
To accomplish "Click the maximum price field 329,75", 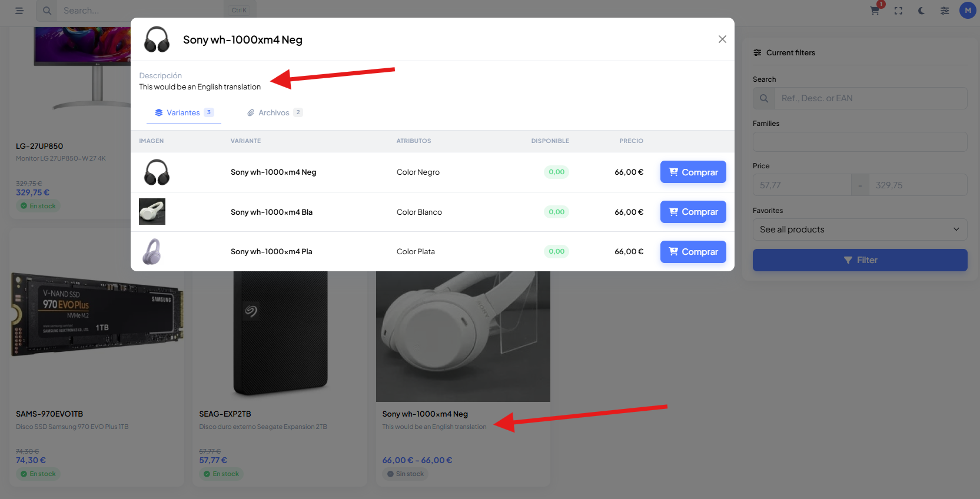I will 918,185.
